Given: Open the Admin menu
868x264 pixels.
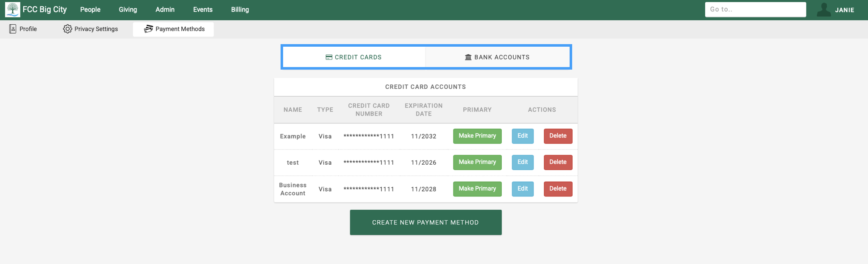Looking at the screenshot, I should 165,9.
